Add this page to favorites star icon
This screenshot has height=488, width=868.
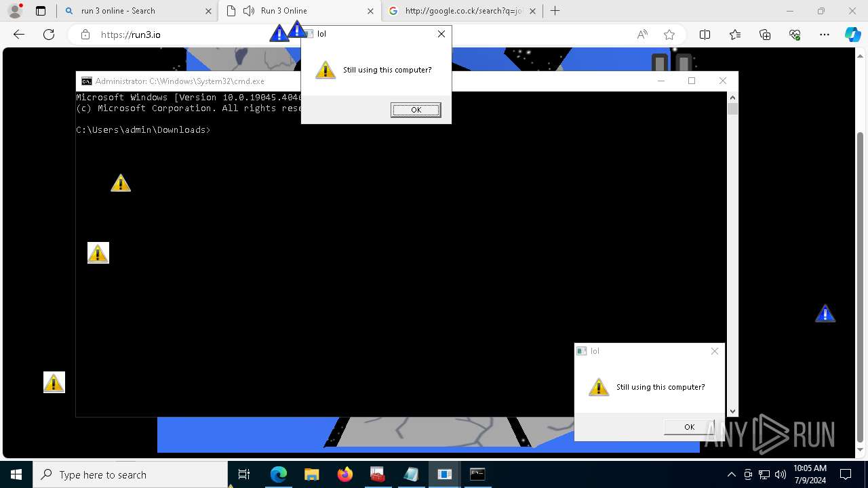click(x=669, y=35)
